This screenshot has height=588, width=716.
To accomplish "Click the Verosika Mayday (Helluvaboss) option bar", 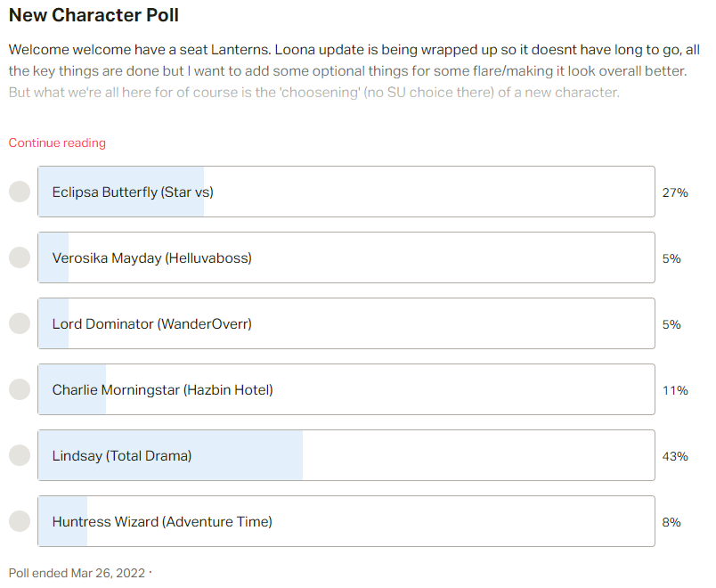I will [346, 257].
